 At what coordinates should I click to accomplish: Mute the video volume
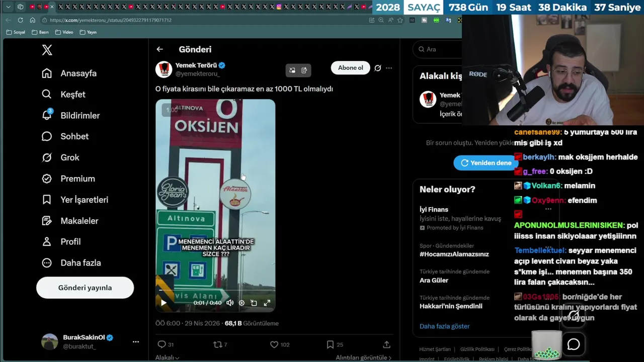pos(230,303)
